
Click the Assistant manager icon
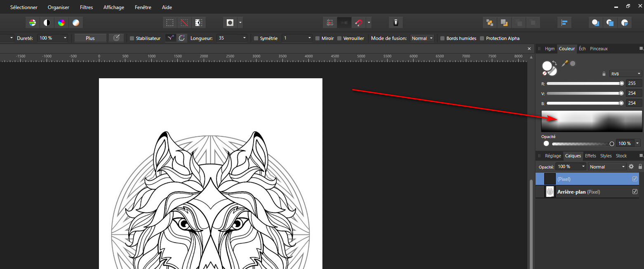coord(395,23)
